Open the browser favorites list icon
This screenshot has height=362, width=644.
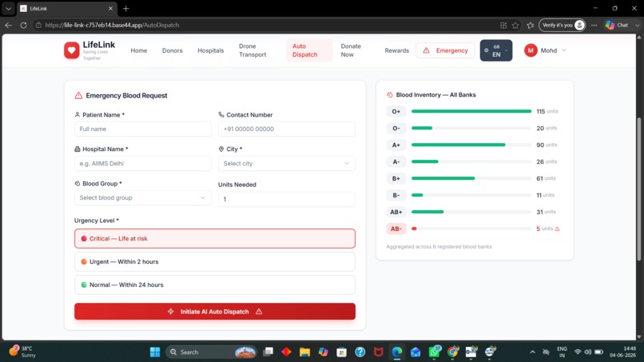(x=531, y=25)
